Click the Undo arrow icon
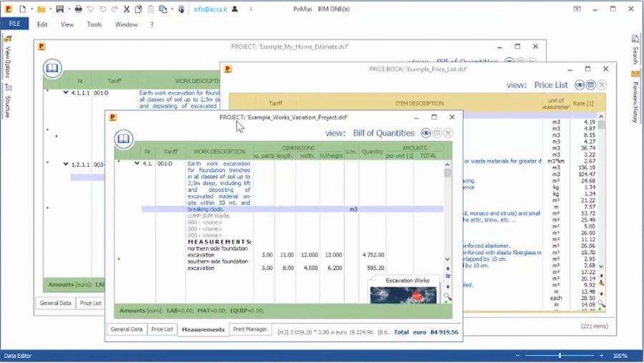The height and width of the screenshot is (363, 644). pyautogui.click(x=102, y=9)
